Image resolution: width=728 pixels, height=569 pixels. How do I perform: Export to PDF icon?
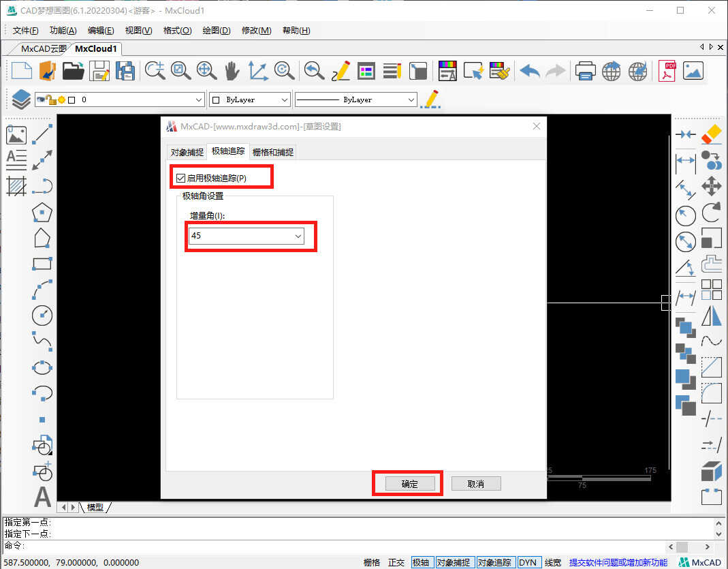click(x=667, y=71)
